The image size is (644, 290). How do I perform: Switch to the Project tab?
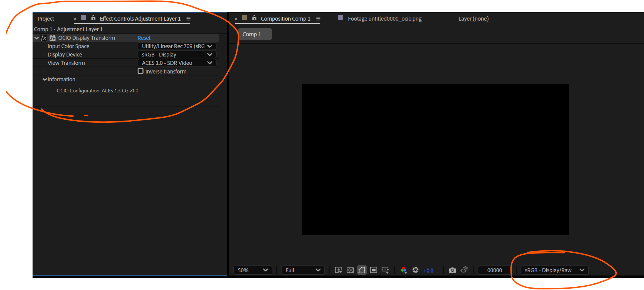point(46,18)
